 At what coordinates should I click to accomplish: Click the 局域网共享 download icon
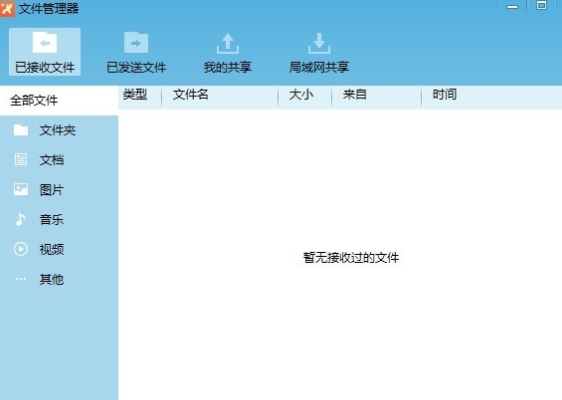point(319,44)
